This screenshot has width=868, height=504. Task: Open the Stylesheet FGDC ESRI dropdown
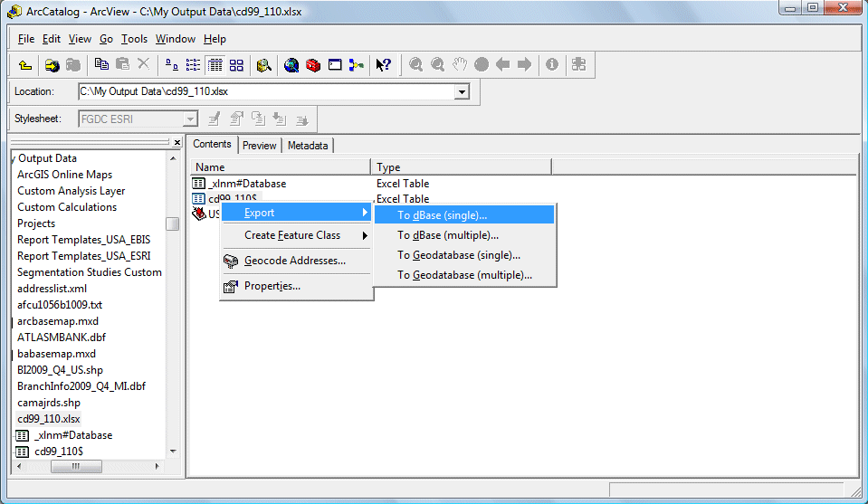pos(190,119)
